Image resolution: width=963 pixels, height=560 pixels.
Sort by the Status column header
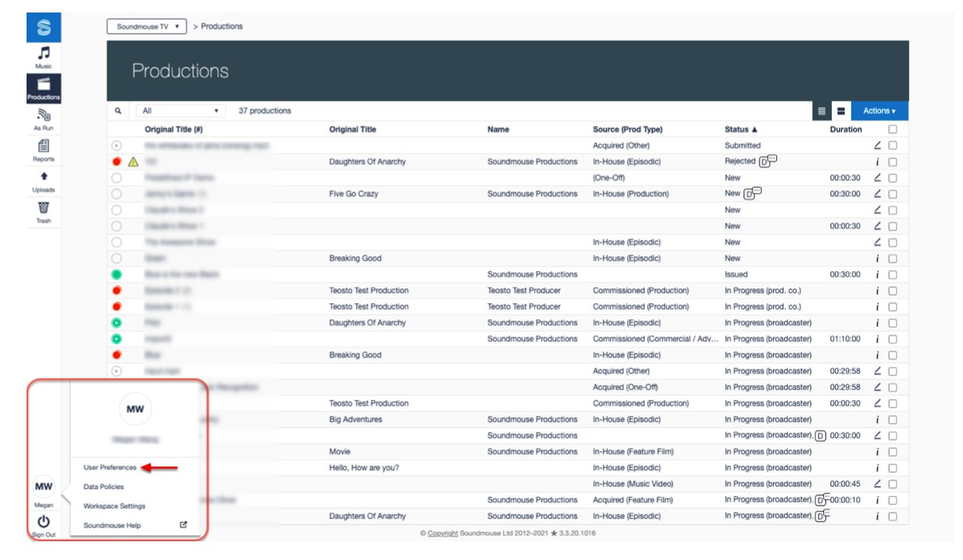coord(741,130)
